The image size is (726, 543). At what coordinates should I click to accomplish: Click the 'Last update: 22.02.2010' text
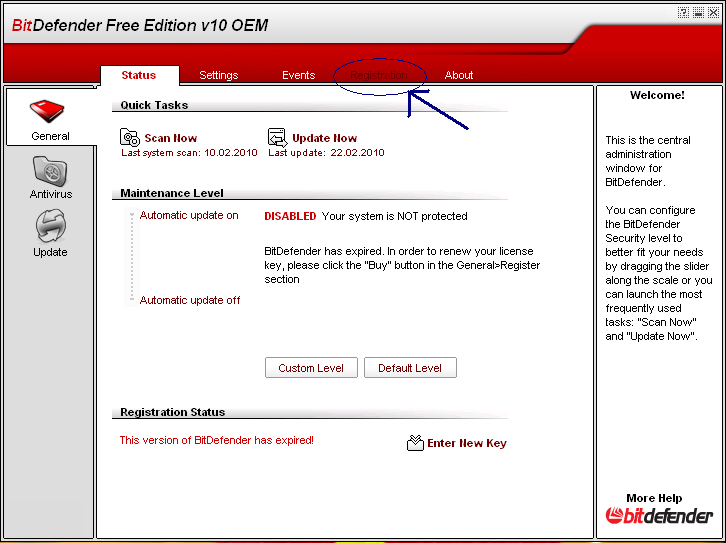coord(326,153)
